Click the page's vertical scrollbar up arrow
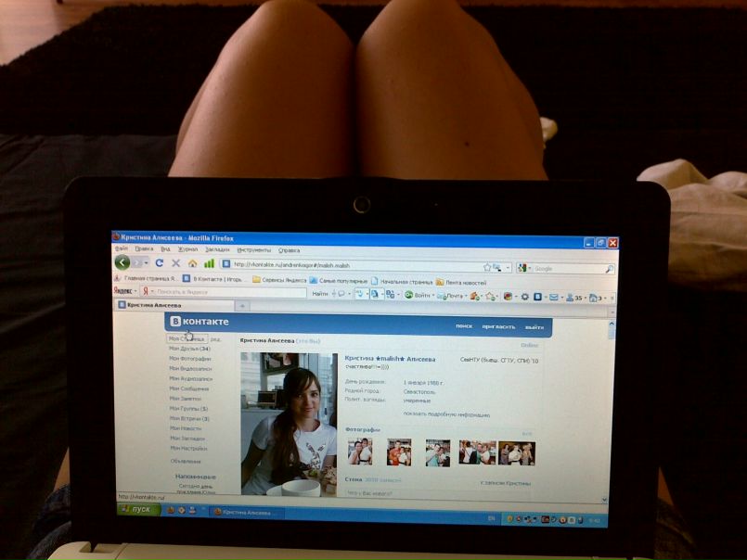The width and height of the screenshot is (747, 560). pyautogui.click(x=612, y=325)
